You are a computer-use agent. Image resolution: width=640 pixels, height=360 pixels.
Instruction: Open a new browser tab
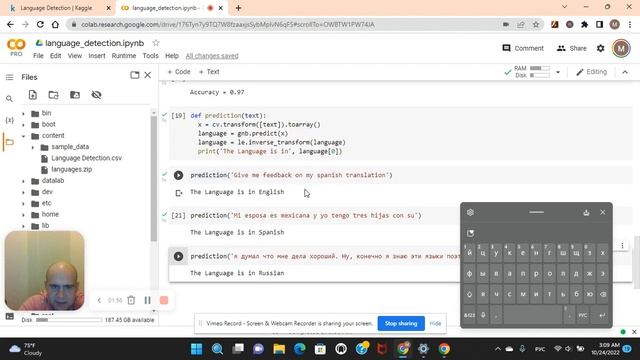click(x=238, y=8)
